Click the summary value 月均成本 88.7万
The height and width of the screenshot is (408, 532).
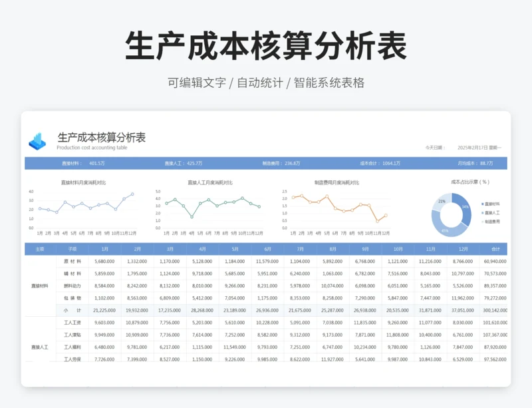point(475,164)
